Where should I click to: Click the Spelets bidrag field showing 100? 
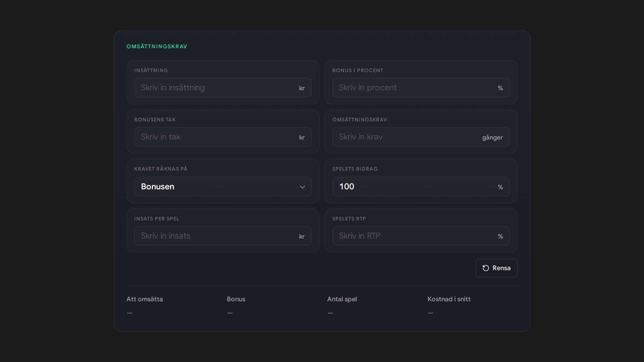click(421, 187)
